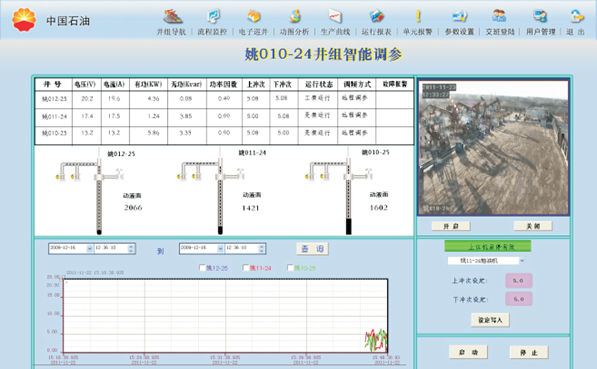Click the 查询 query button
The height and width of the screenshot is (369, 597).
click(312, 249)
